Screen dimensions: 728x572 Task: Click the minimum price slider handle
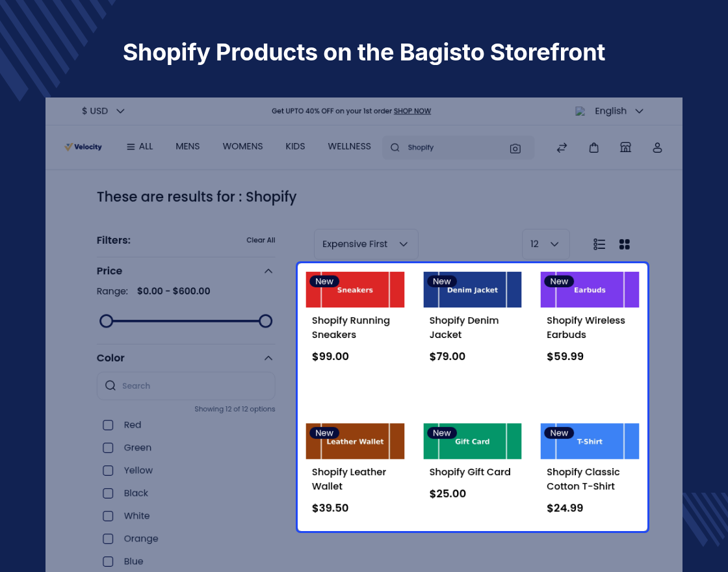[x=107, y=321]
